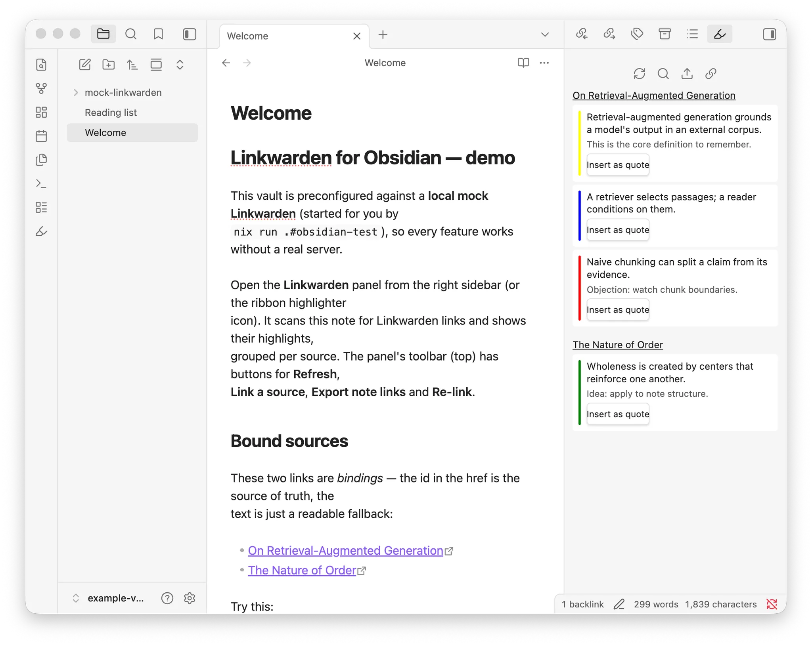The image size is (812, 645).
Task: Click the list-style ribbon icon below command palette
Action: (x=41, y=207)
